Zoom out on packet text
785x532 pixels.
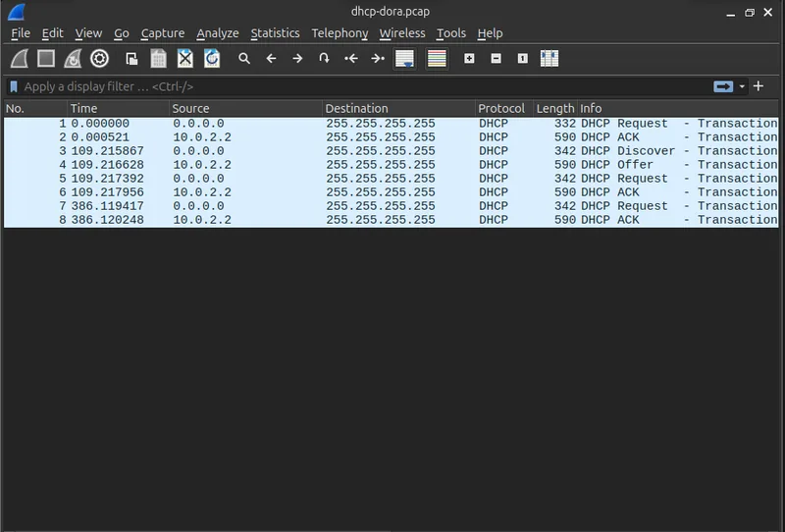click(497, 59)
